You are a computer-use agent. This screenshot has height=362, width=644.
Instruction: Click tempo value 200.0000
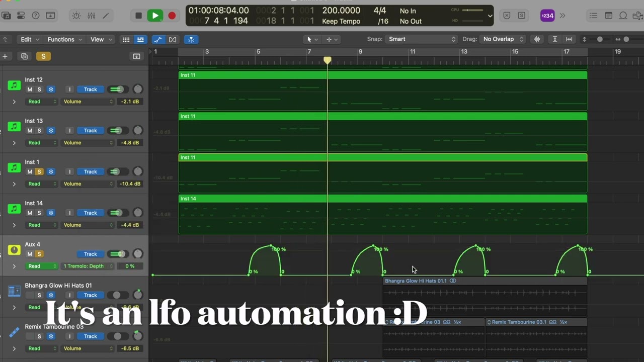(x=341, y=11)
